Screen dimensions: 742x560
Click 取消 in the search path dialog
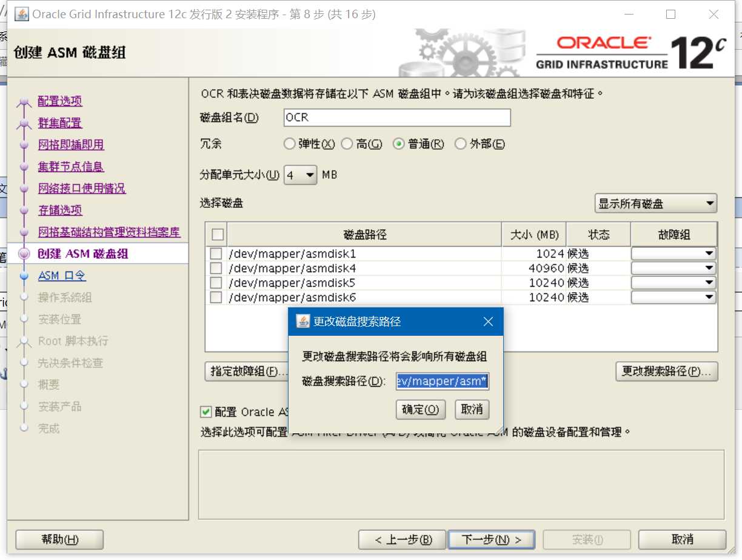click(472, 410)
